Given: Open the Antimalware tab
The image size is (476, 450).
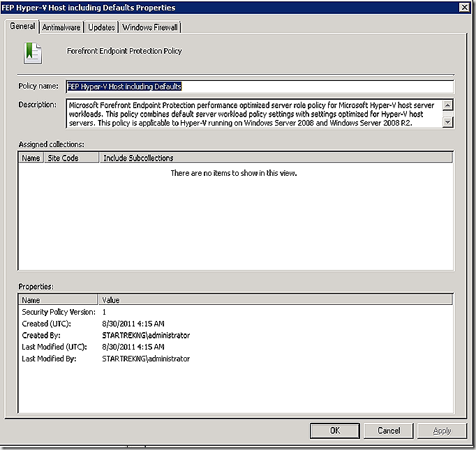Looking at the screenshot, I should coord(61,27).
